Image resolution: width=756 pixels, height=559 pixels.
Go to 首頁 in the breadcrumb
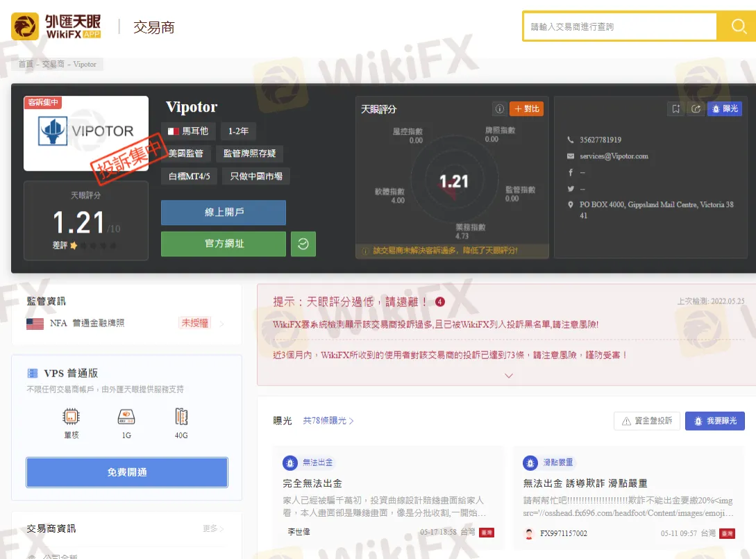[26, 64]
